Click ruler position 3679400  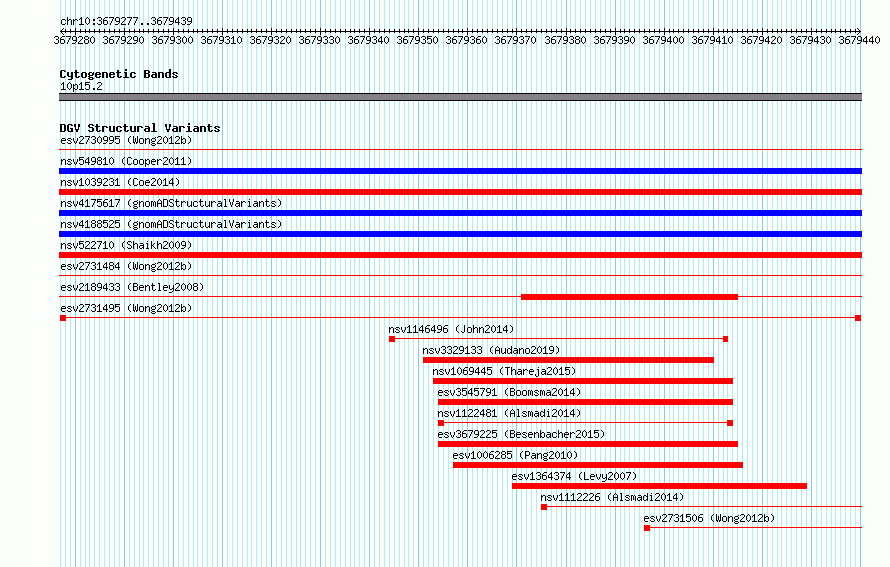pos(663,40)
